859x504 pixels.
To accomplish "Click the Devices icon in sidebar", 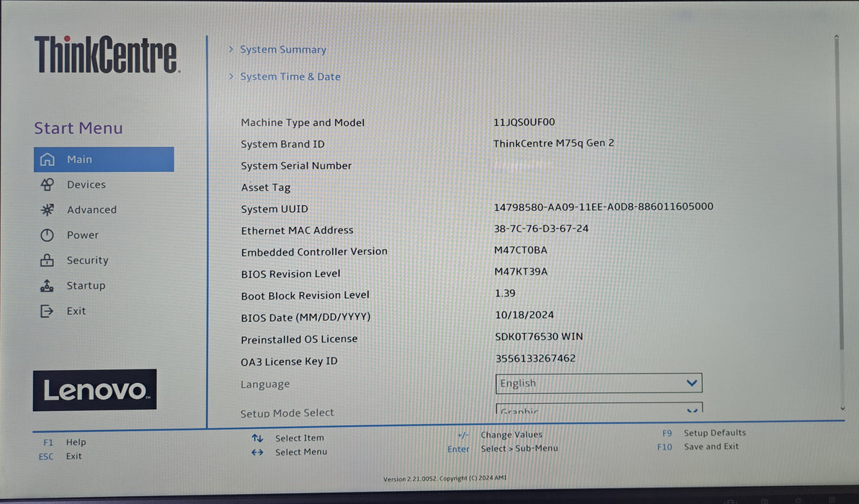I will click(47, 184).
